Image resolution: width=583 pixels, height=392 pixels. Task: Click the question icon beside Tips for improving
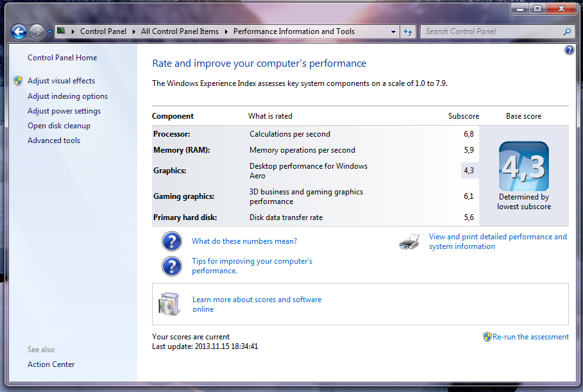click(172, 266)
